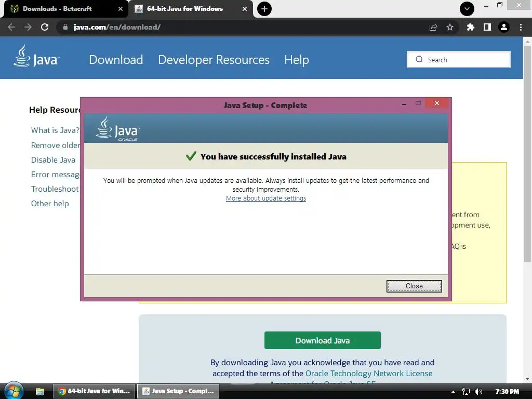Switch to Chrome taskbar button
This screenshot has height=399, width=532.
(x=95, y=391)
